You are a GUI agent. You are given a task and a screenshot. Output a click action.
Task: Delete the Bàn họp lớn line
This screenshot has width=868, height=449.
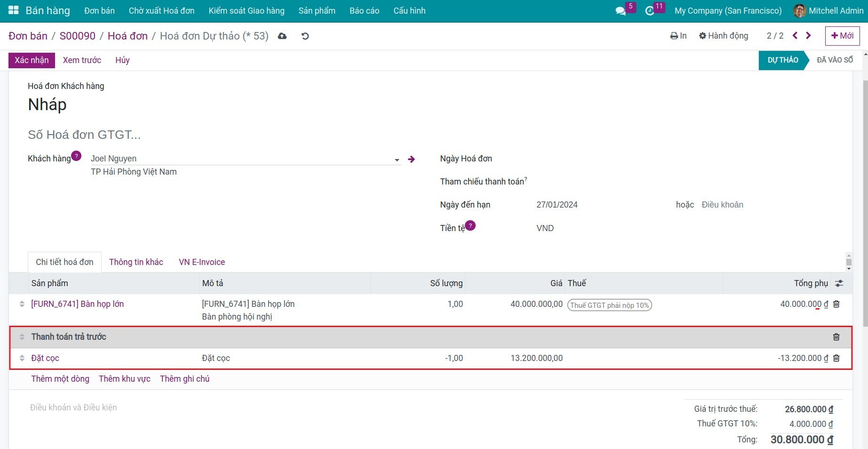click(836, 304)
